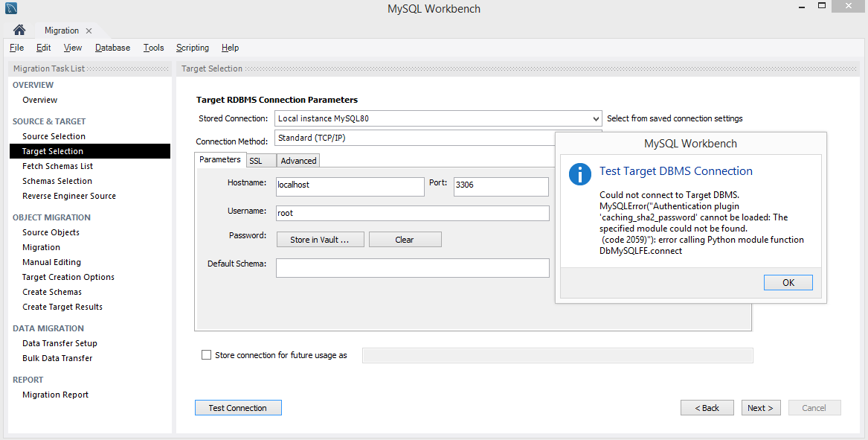Viewport: 868px width, 440px height.
Task: Clear the stored password
Action: [405, 240]
